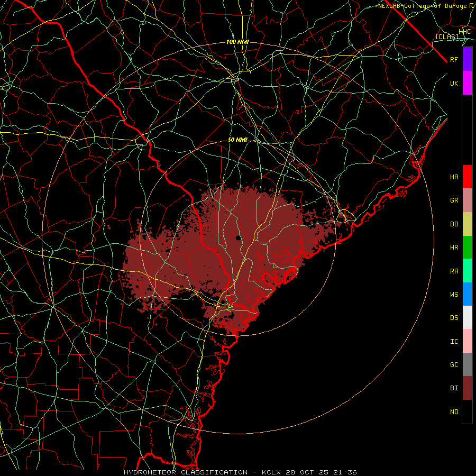Click the HR legend label
476x476 pixels.
point(454,248)
